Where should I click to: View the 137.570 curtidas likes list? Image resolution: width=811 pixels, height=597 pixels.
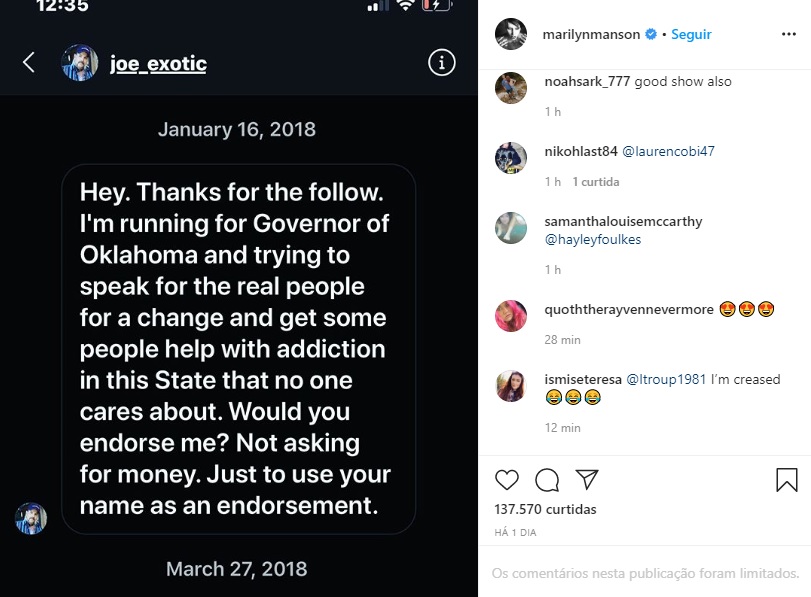coord(545,510)
